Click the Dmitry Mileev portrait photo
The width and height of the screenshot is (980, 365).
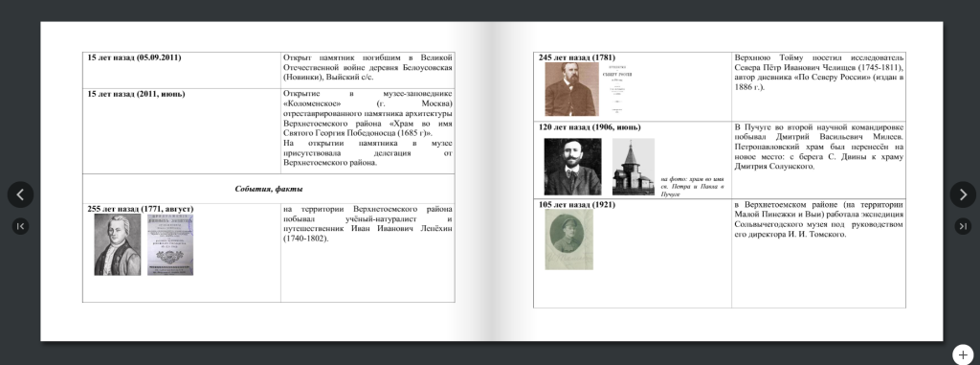click(x=572, y=167)
